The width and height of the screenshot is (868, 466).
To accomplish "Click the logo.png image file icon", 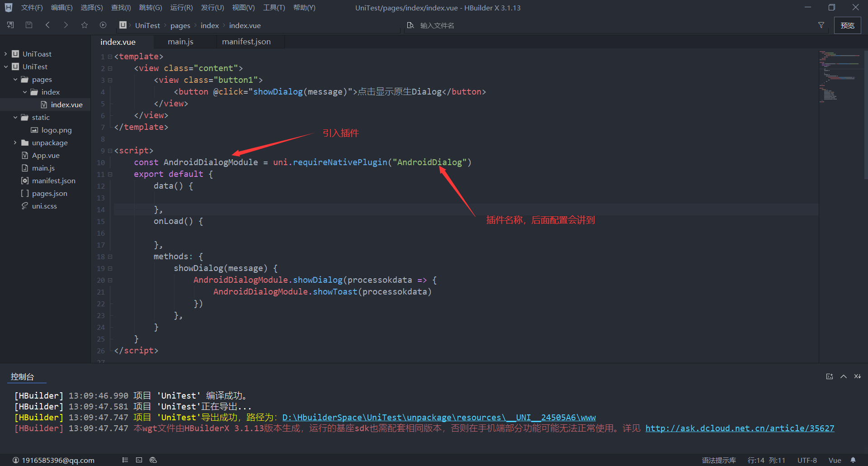I will pos(34,130).
